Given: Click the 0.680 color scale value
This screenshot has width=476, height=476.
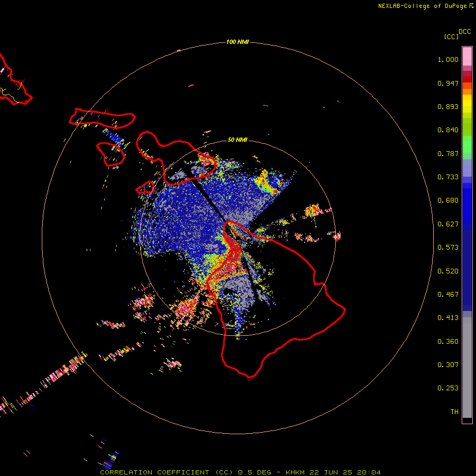Looking at the screenshot, I should coord(448,200).
